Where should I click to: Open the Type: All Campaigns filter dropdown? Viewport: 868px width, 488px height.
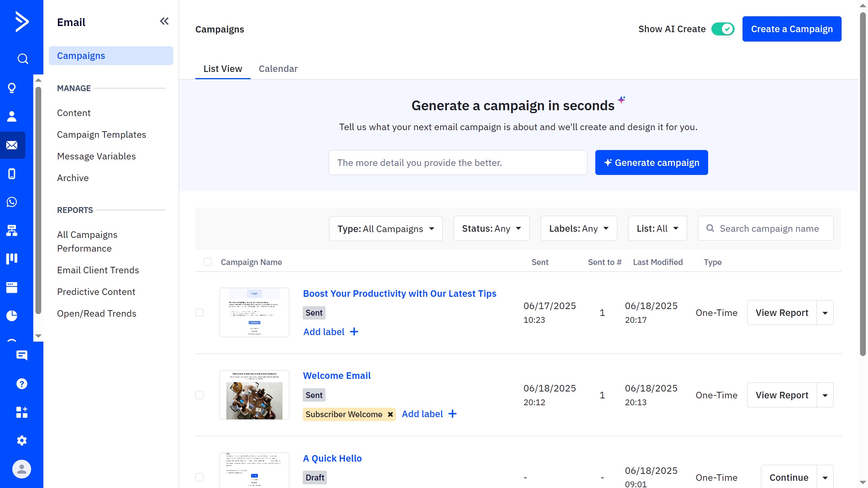pyautogui.click(x=386, y=228)
